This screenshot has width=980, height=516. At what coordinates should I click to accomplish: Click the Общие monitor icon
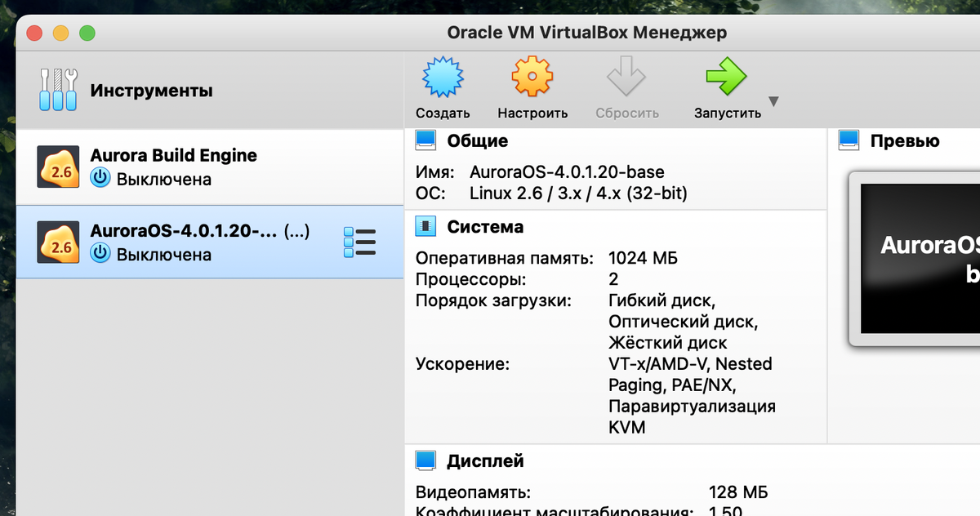click(425, 140)
